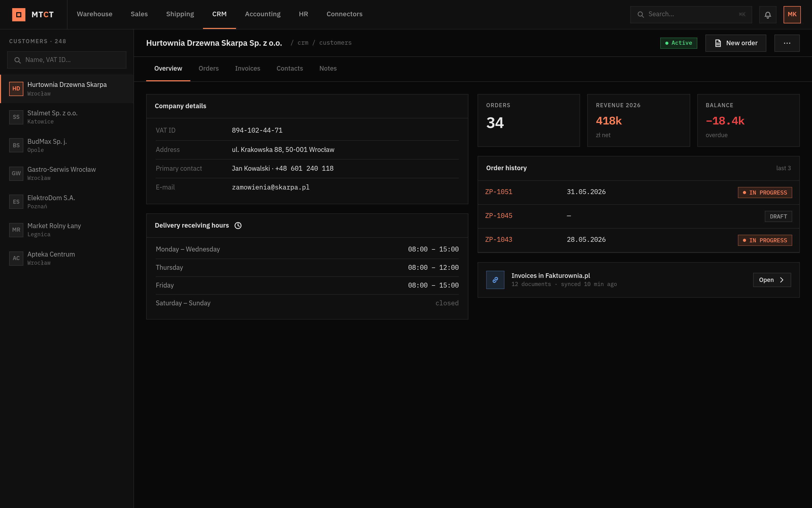Image resolution: width=812 pixels, height=508 pixels.
Task: Click the Fakturownia link icon
Action: click(495, 280)
